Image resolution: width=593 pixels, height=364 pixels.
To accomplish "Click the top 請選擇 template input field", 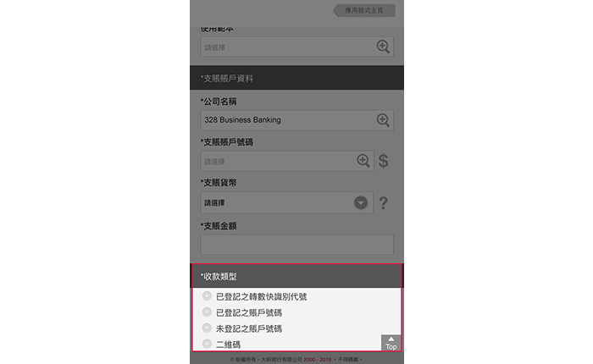I will pos(296,47).
